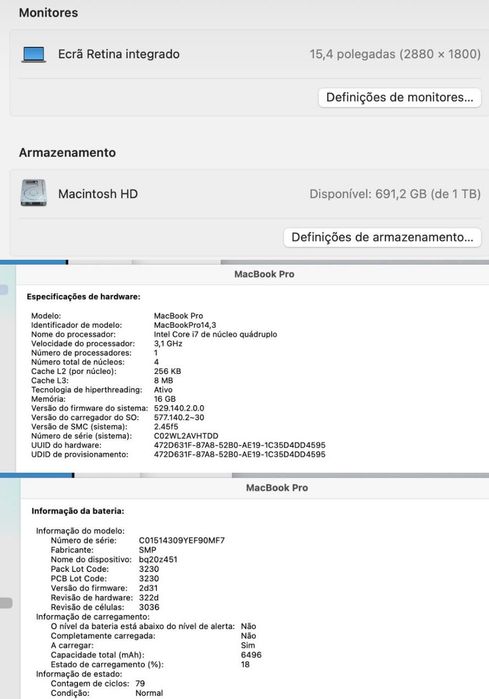489x699 pixels.
Task: Select total capacity value 6496
Action: point(251,655)
